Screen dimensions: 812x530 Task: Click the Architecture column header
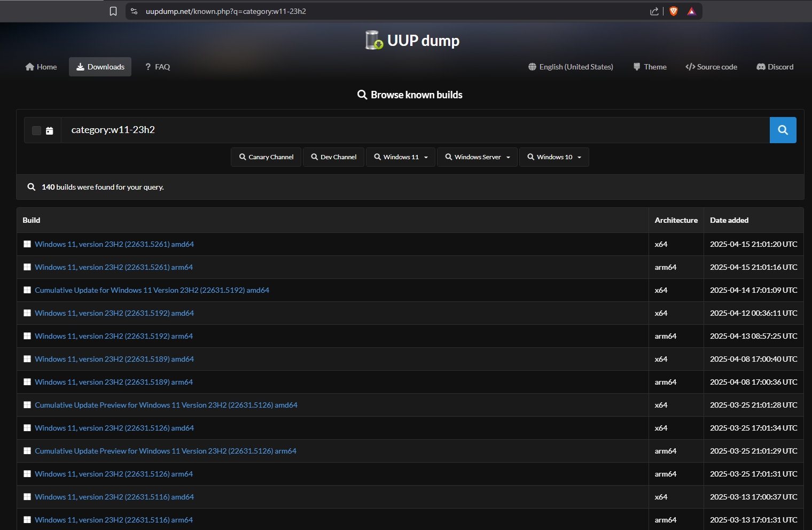pyautogui.click(x=676, y=220)
